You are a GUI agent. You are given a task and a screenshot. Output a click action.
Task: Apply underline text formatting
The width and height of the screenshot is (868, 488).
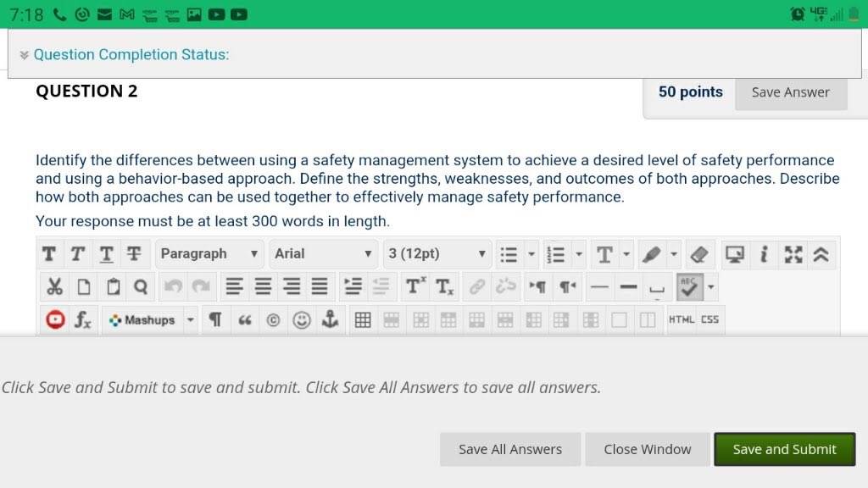(106, 254)
